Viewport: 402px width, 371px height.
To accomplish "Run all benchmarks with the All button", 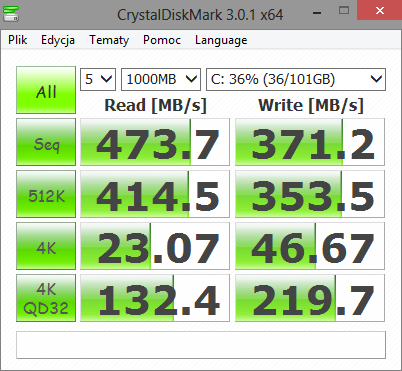I will tap(46, 90).
